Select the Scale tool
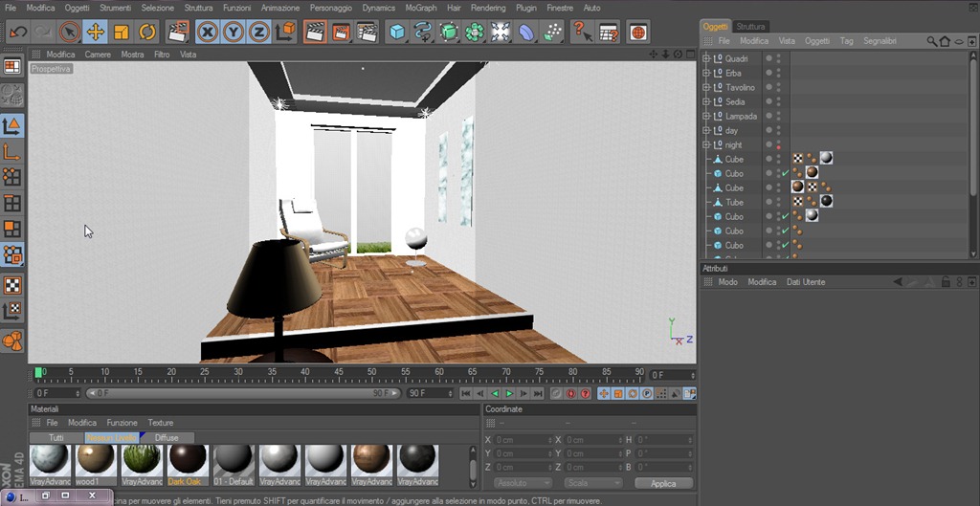The image size is (980, 506). pos(122,32)
